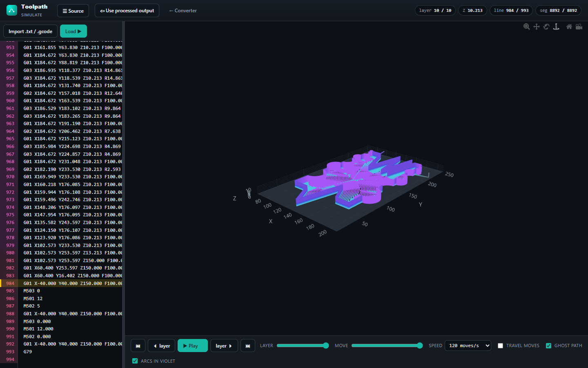588x368 pixels.
Task: Click the Toolpath app logo icon
Action: click(12, 10)
